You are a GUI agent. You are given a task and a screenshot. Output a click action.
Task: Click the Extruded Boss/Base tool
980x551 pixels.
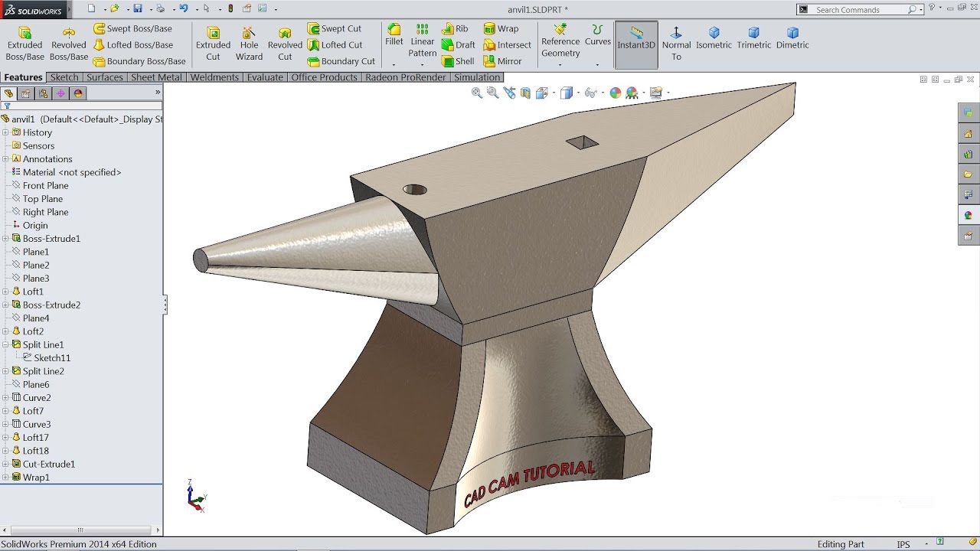24,44
